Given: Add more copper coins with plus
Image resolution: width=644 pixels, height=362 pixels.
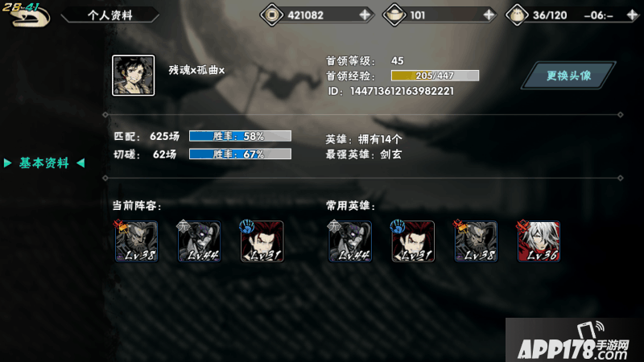Looking at the screenshot, I should pyautogui.click(x=365, y=15).
